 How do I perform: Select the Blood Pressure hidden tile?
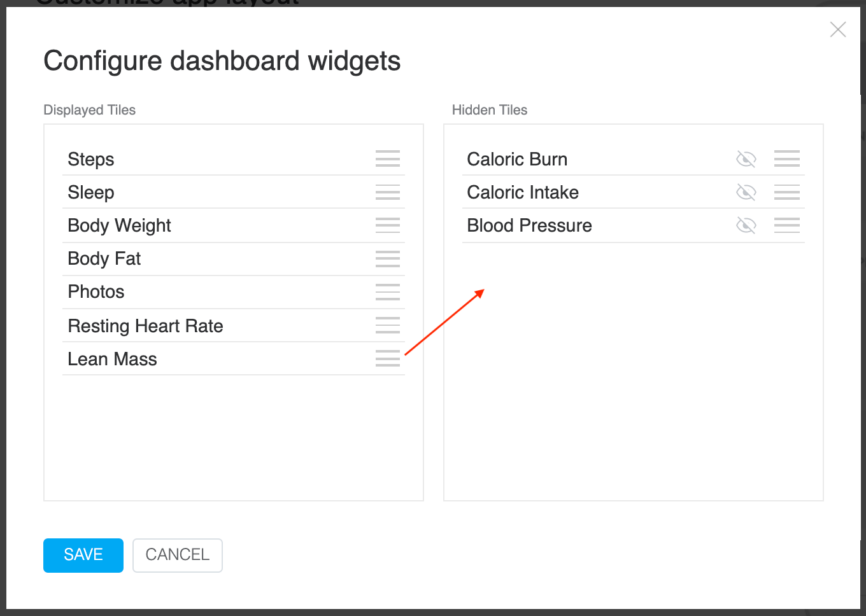pos(634,225)
